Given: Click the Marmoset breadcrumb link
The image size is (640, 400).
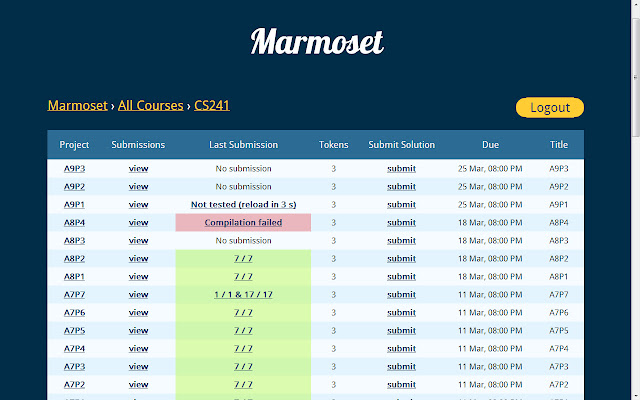Looking at the screenshot, I should tap(78, 105).
